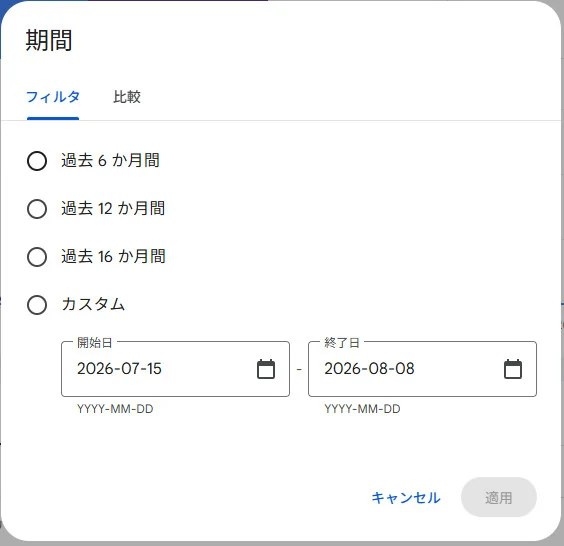The width and height of the screenshot is (564, 546).
Task: Switch to the フィルタ tab
Action: pos(53,97)
